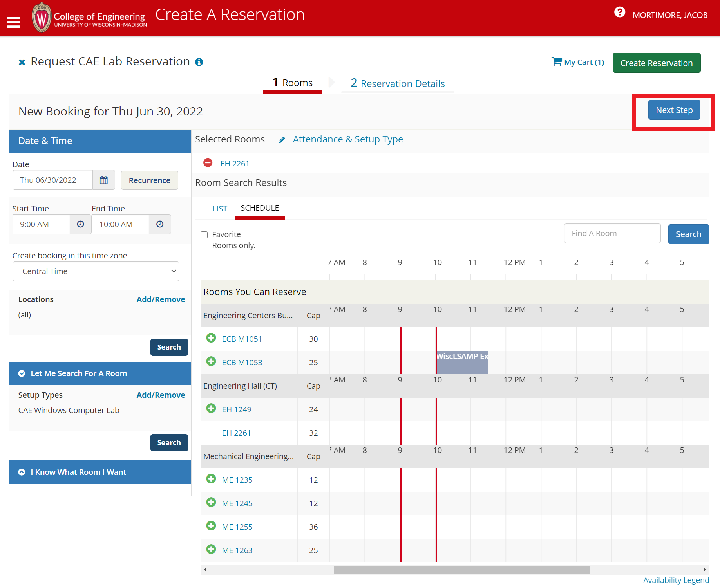The height and width of the screenshot is (588, 720).
Task: Open the Central Time zone dropdown
Action: point(96,271)
